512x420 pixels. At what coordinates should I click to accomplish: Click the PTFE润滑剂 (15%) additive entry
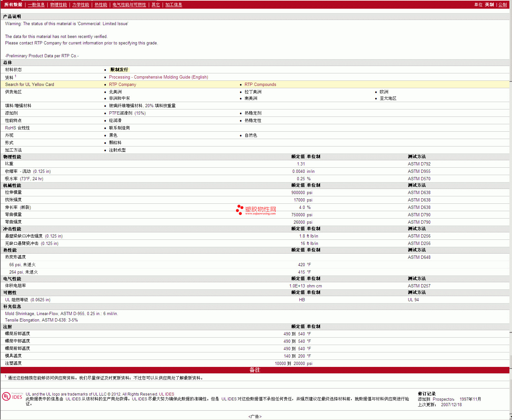point(127,113)
